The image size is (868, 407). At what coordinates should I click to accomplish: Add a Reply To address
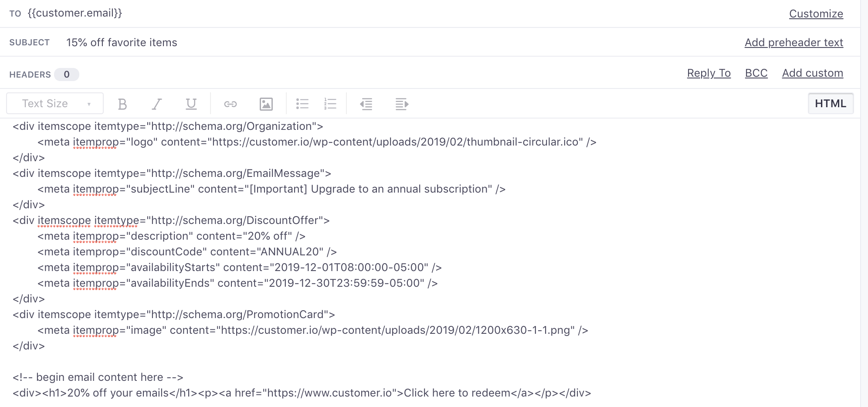709,73
